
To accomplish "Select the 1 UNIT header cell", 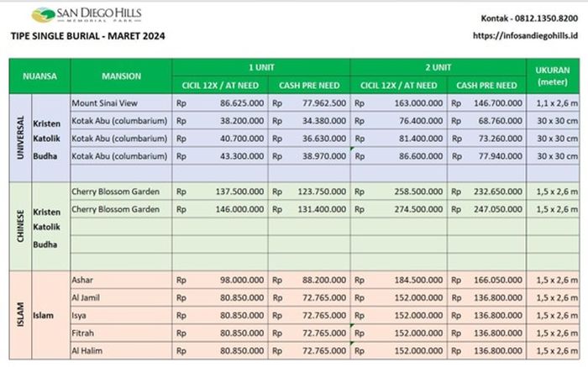I will point(260,66).
